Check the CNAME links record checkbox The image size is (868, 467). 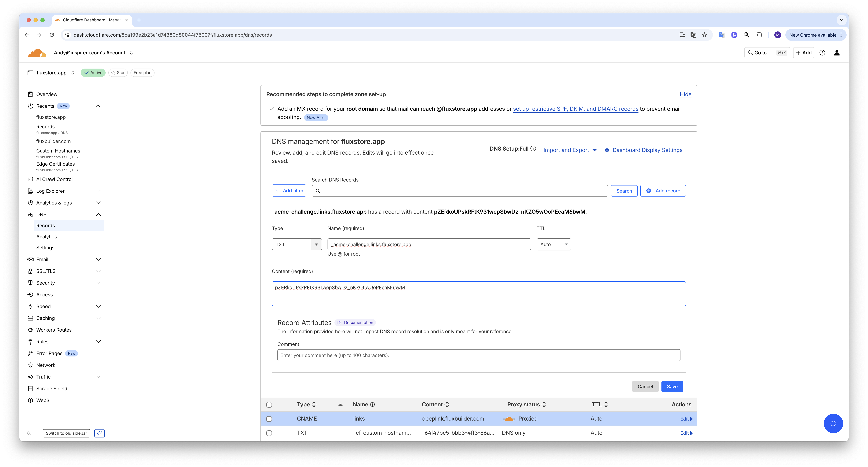pos(269,419)
